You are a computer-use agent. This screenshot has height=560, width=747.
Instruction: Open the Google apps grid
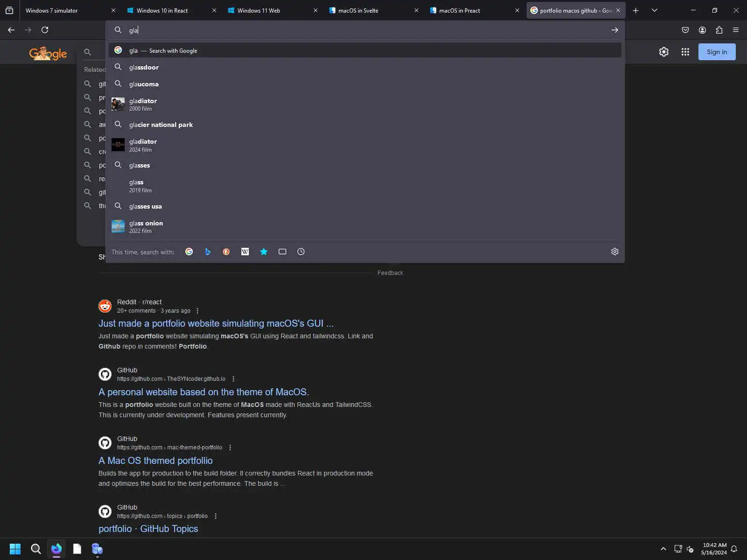[685, 52]
